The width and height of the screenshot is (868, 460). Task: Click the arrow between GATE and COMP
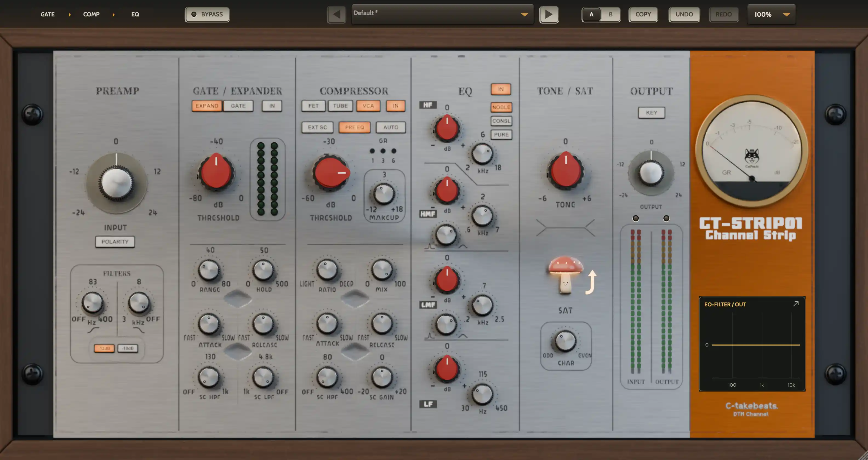coord(70,15)
